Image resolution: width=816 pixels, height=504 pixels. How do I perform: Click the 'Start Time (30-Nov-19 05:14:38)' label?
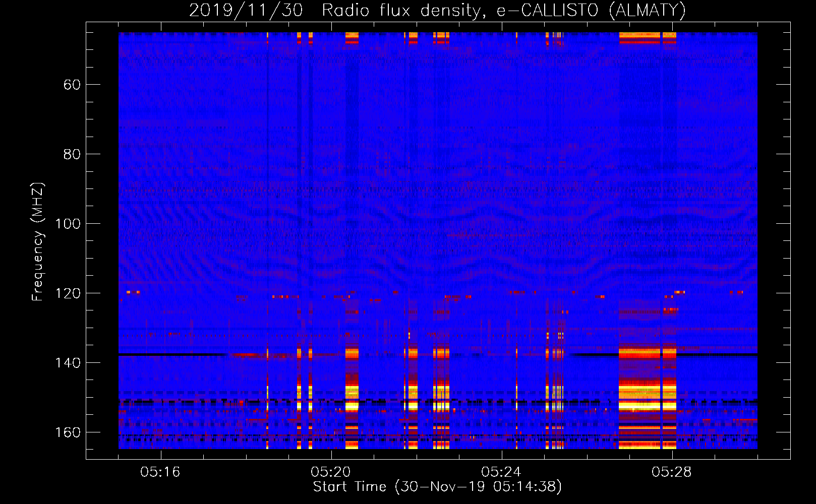(x=437, y=487)
